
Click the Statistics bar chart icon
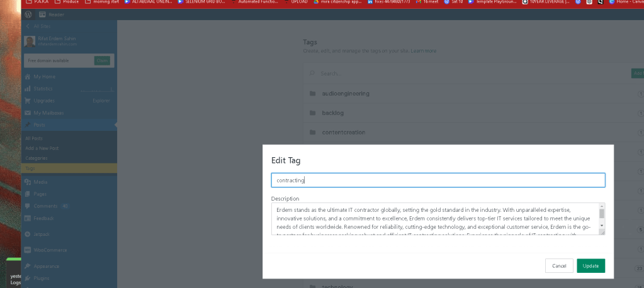tap(28, 89)
